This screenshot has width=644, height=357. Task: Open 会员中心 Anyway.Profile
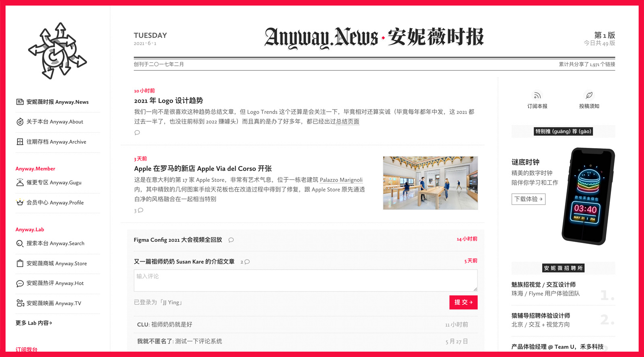(x=55, y=203)
